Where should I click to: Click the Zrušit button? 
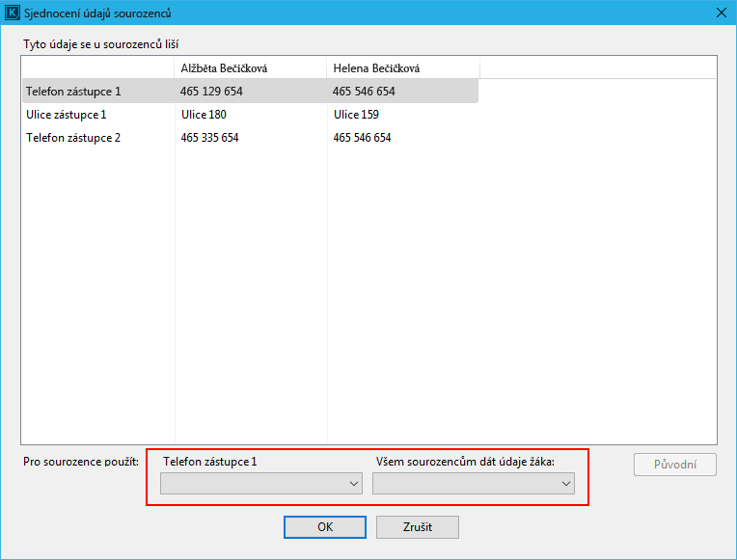[417, 527]
